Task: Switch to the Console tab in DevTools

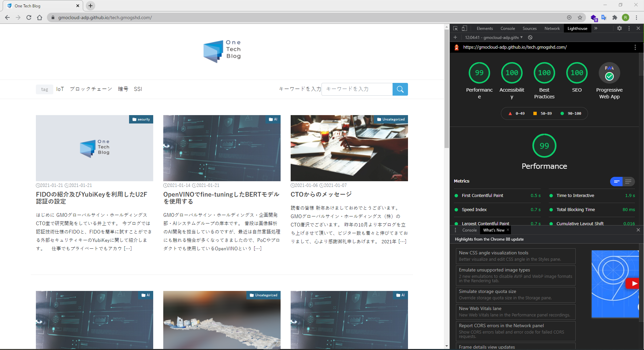Action: 508,29
